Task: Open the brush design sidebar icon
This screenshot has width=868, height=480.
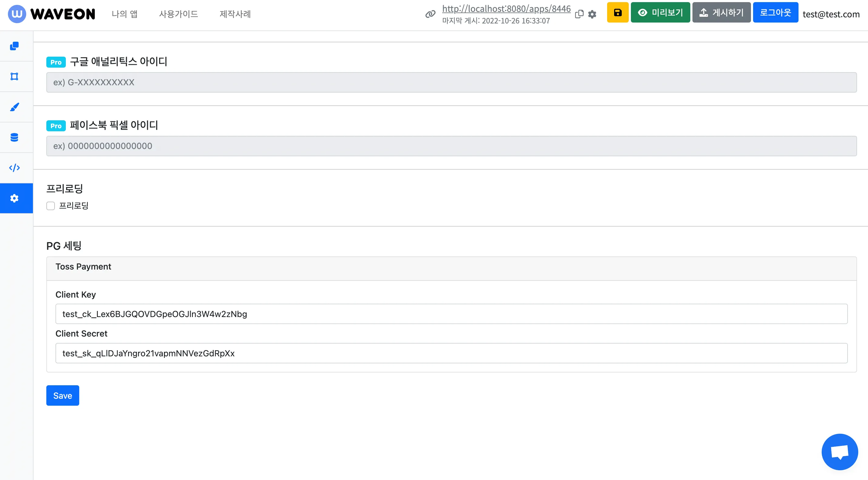Action: 14,107
